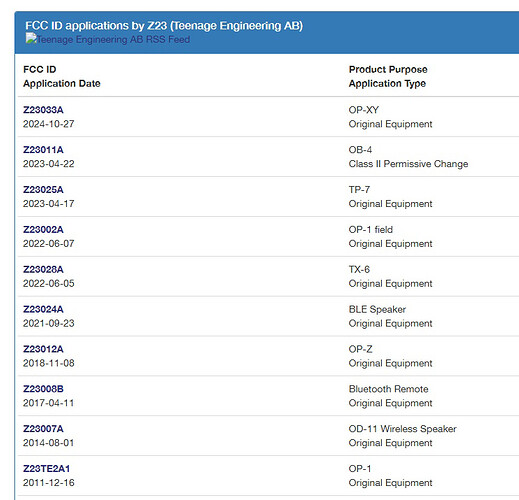This screenshot has height=500, width=519.
Task: Open FCC ID Z23007A OD-11 Wireless Speaker
Action: (43, 429)
